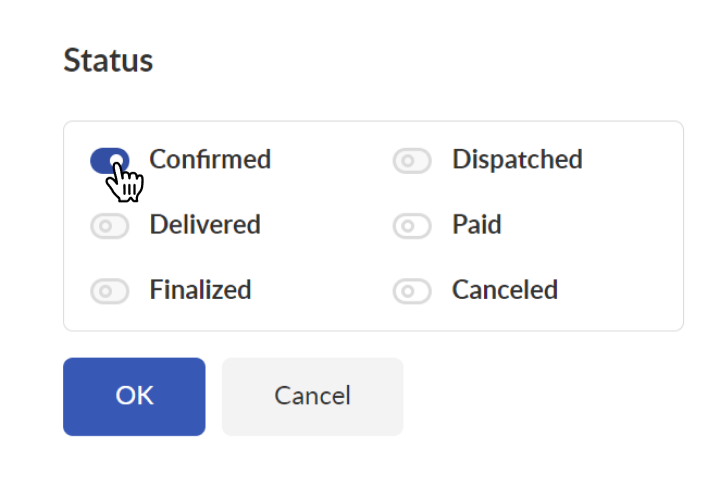This screenshot has width=723, height=493.
Task: Click the white knob of Confirmed switch
Action: pos(117,160)
